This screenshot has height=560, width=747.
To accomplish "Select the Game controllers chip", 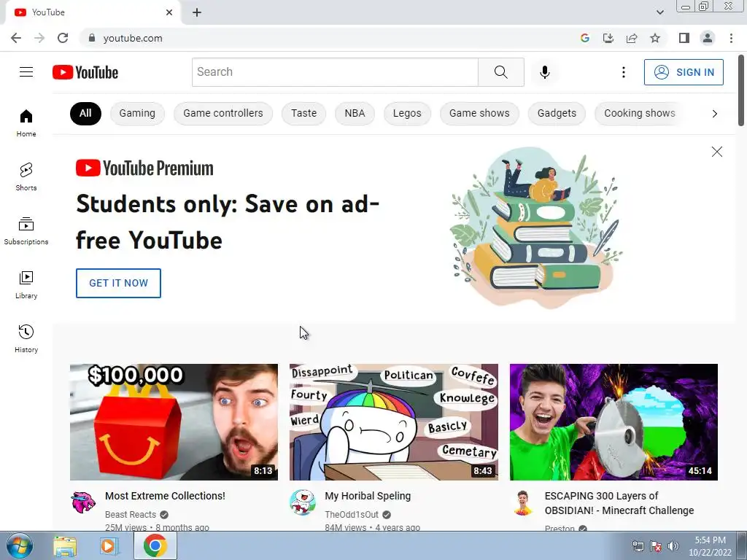I will pos(223,113).
